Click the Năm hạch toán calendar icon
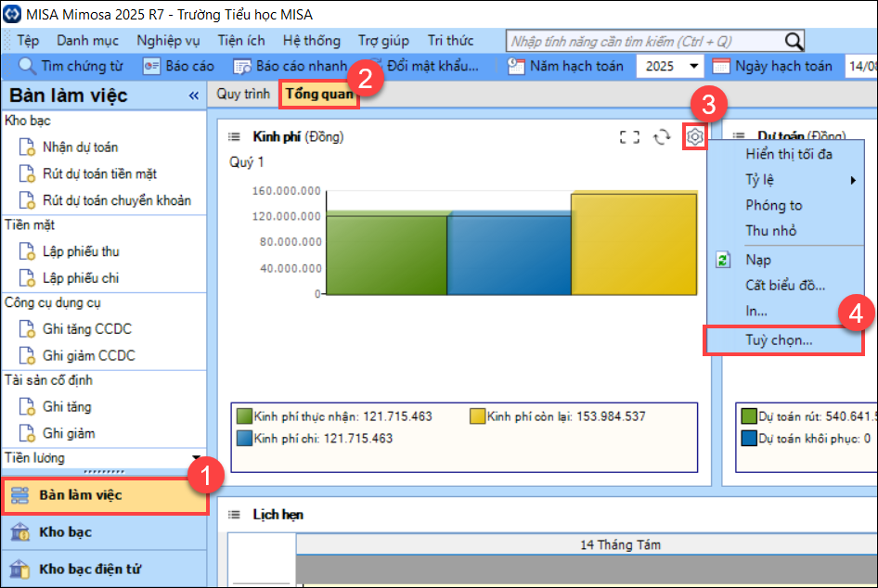The width and height of the screenshot is (878, 588). click(x=516, y=66)
